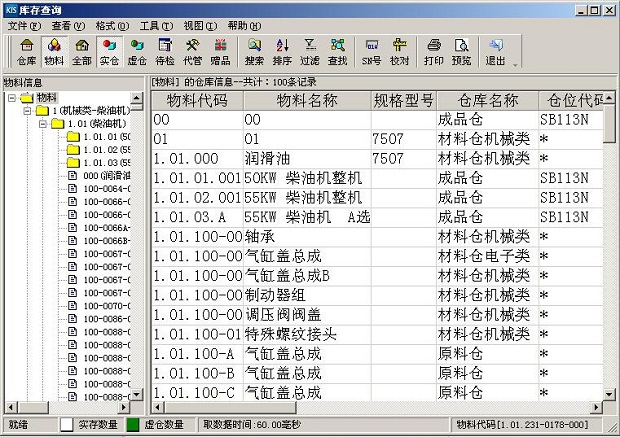Collapse the 物料 root tree node
Screen dimensions: 620x437
12,98
